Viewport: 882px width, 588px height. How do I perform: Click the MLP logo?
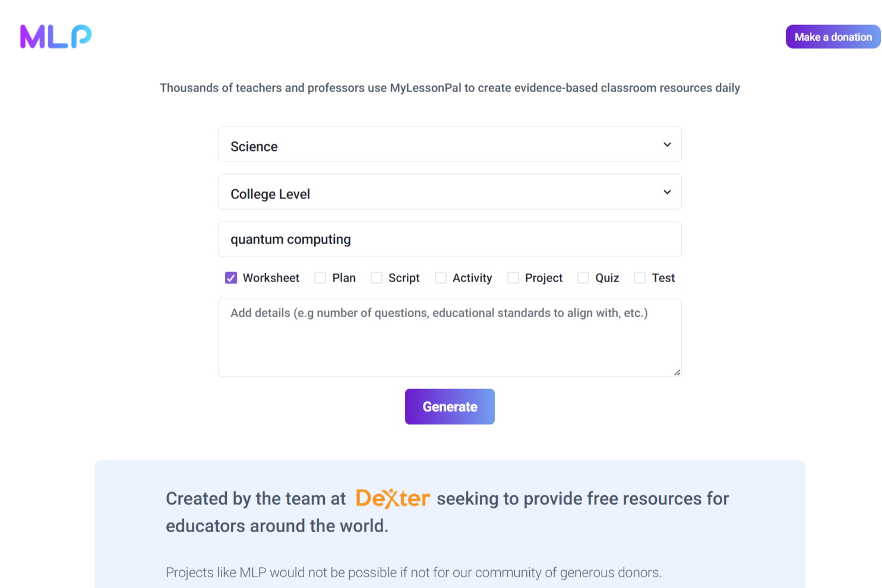[x=56, y=37]
